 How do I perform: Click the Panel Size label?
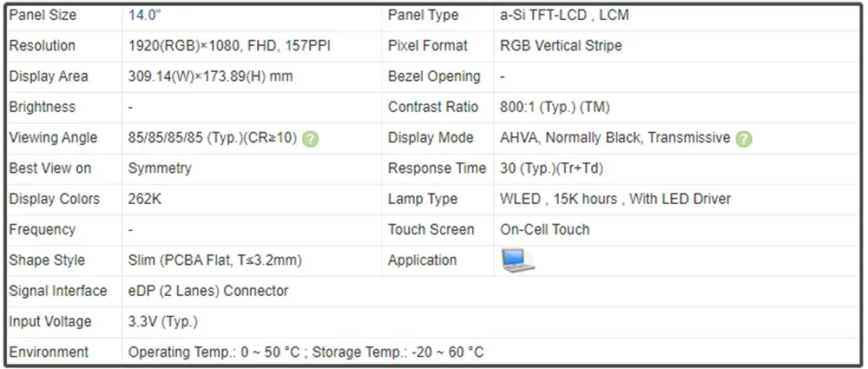[43, 16]
